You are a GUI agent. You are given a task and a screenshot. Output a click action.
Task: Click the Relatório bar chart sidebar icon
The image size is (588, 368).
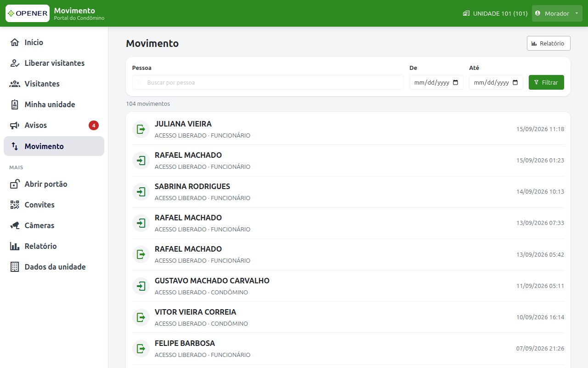[x=15, y=246]
